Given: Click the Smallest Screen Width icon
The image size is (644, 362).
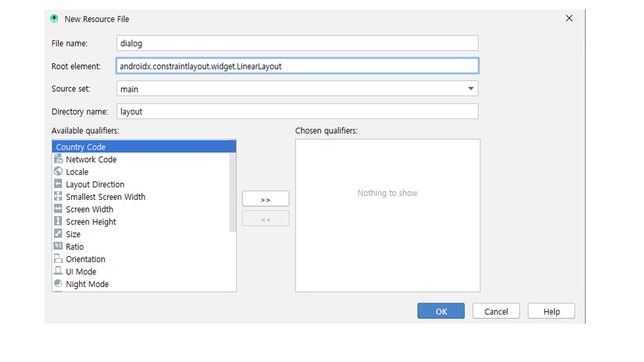Looking at the screenshot, I should pyautogui.click(x=58, y=197).
